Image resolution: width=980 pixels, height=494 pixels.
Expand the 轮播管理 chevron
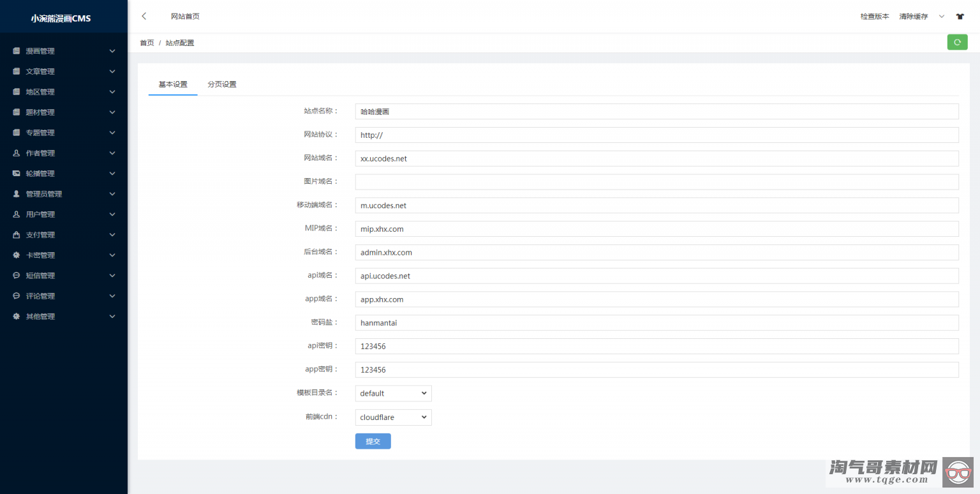coord(112,174)
